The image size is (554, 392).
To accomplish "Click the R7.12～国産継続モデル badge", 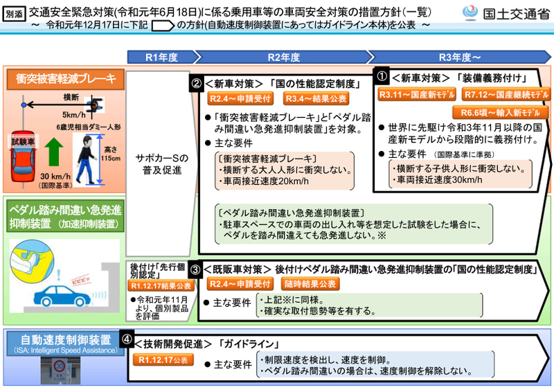I will click(x=507, y=95).
